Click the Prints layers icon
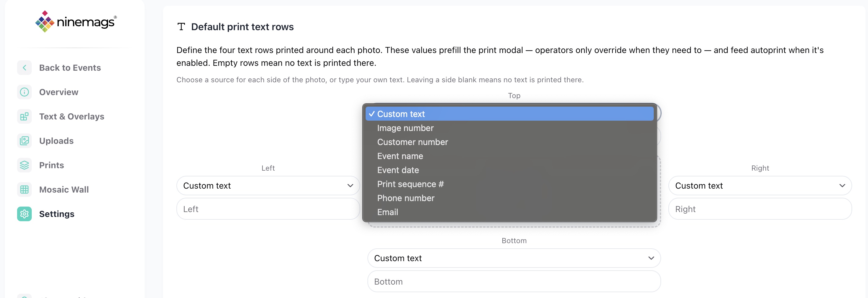Image resolution: width=868 pixels, height=298 pixels. (24, 165)
